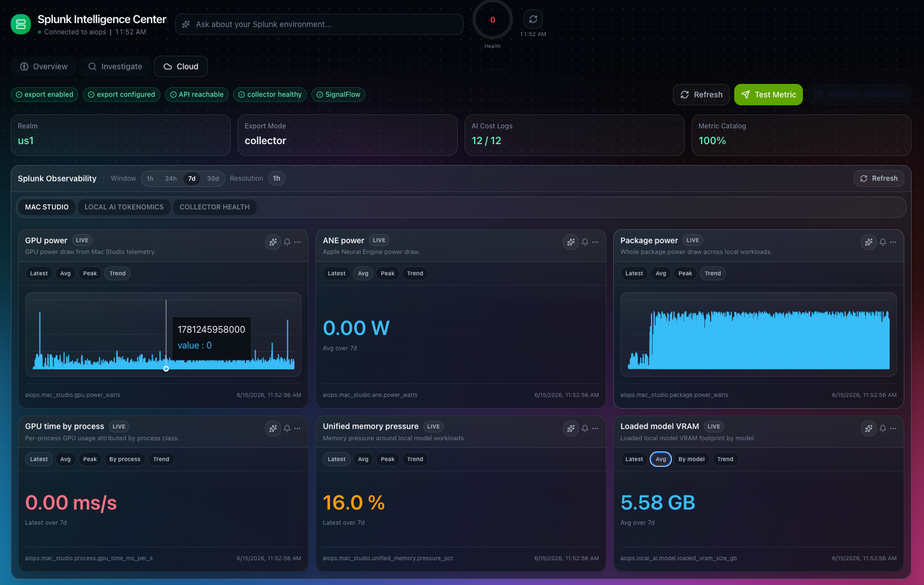This screenshot has height=585, width=924.
Task: Open AI insights for ANE power card
Action: (571, 242)
